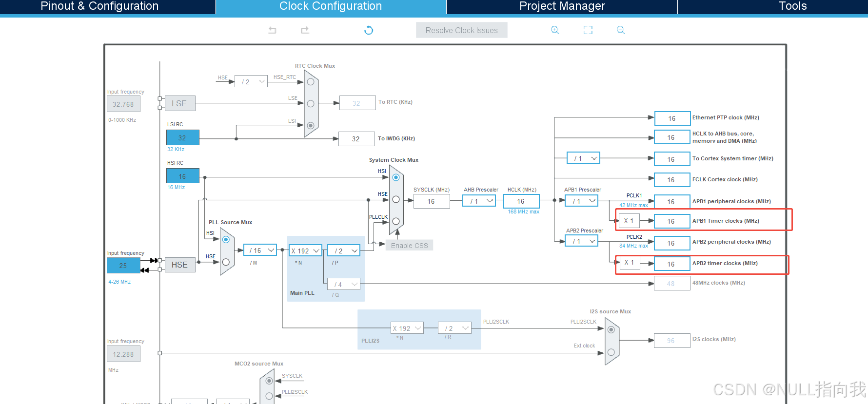868x404 pixels.
Task: Click the APB1 timer X 1 multiplier box
Action: (x=629, y=221)
